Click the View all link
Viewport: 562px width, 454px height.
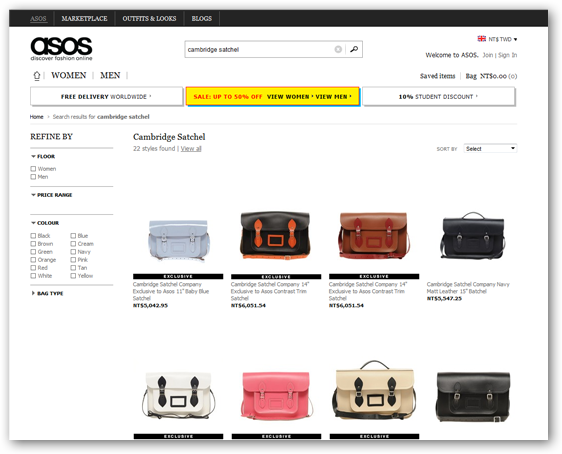pyautogui.click(x=191, y=148)
